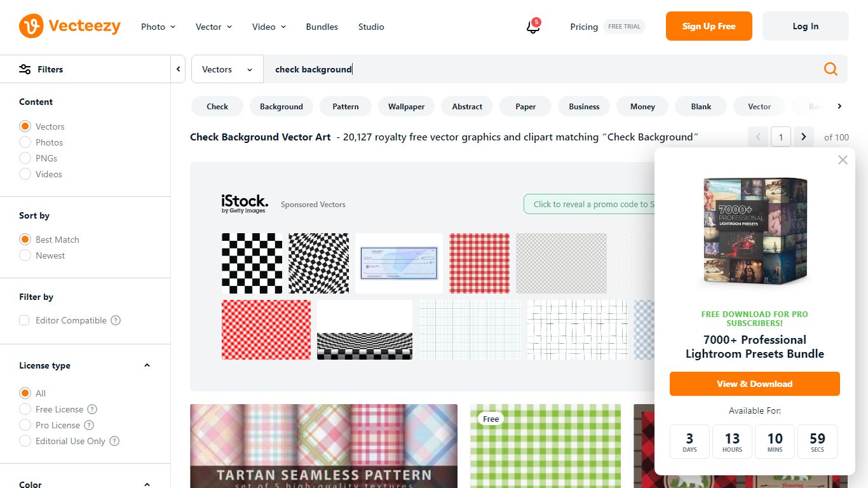Enable the Editor Compatible checkbox
Image resolution: width=868 pixels, height=488 pixels.
pos(24,320)
